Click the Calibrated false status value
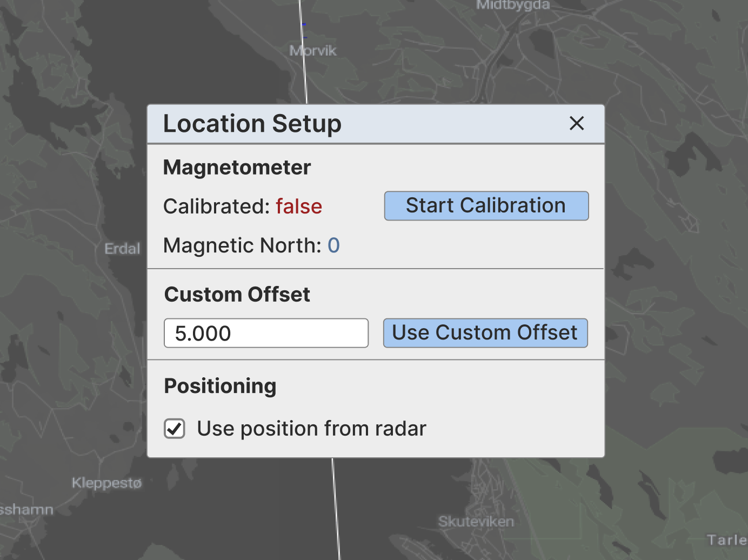This screenshot has height=560, width=748. coord(299,206)
